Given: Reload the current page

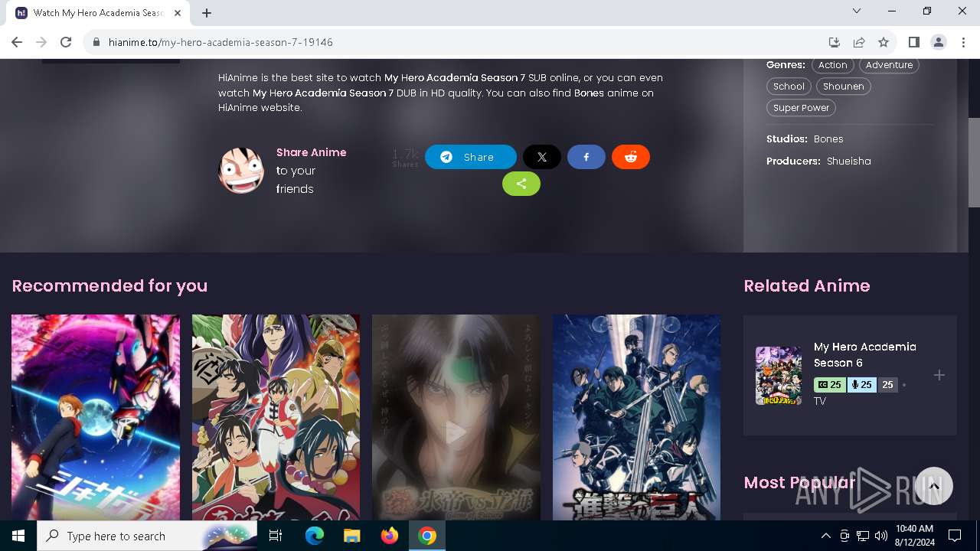Looking at the screenshot, I should 66,42.
